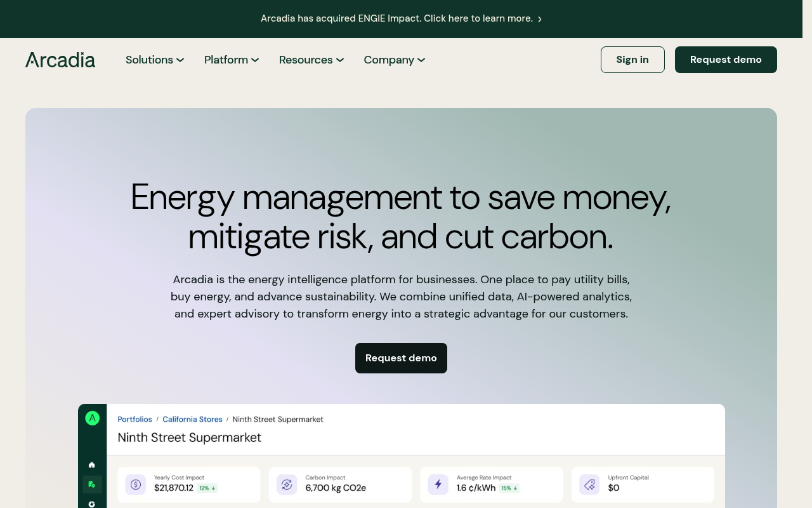Click the Average Rate Impact label
Screen dimensions: 812x508
[484, 478]
